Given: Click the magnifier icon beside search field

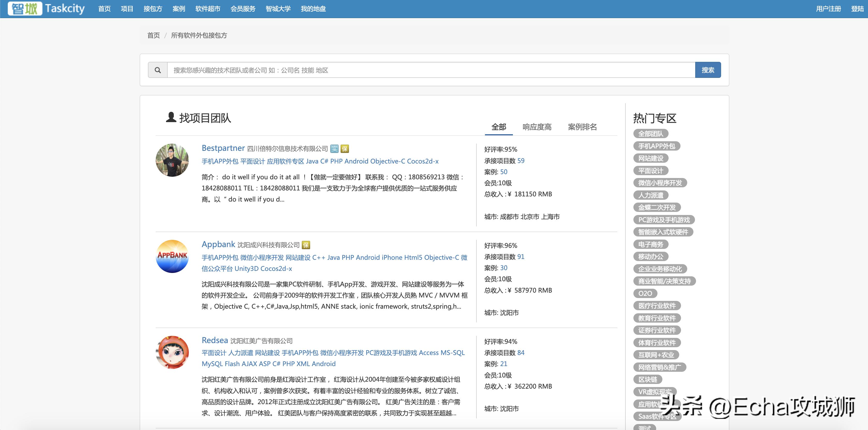Looking at the screenshot, I should (157, 70).
